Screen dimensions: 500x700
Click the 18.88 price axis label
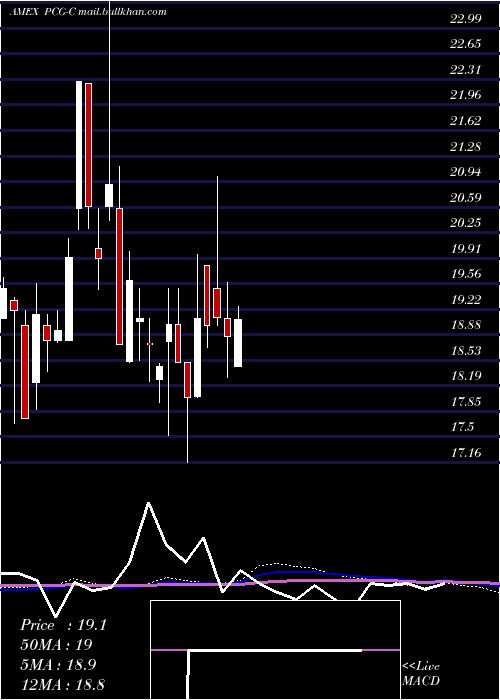[x=466, y=325]
